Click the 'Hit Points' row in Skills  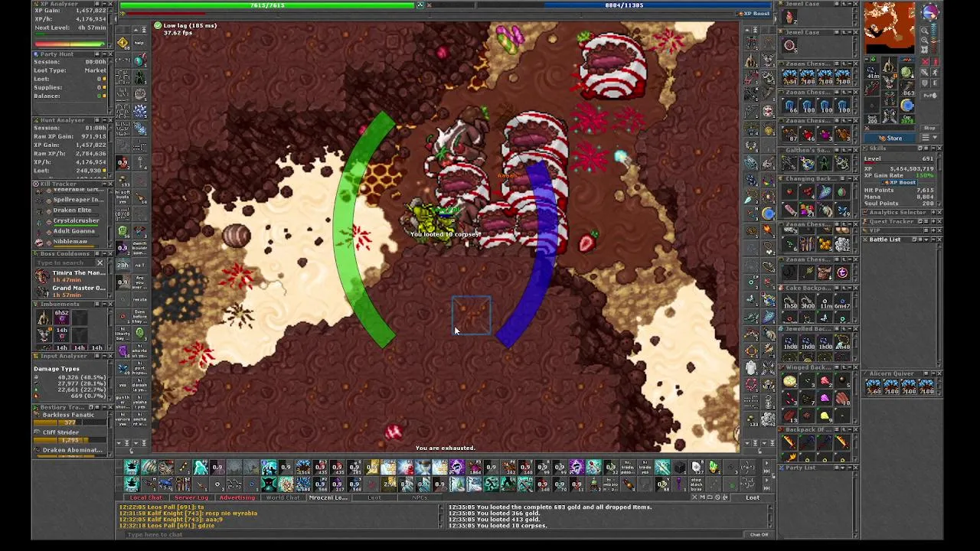pyautogui.click(x=899, y=191)
